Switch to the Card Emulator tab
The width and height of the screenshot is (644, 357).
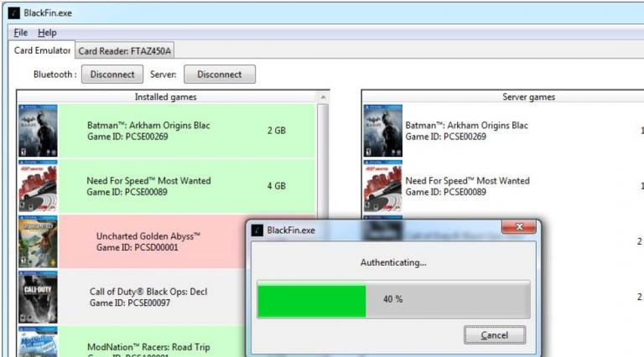42,50
